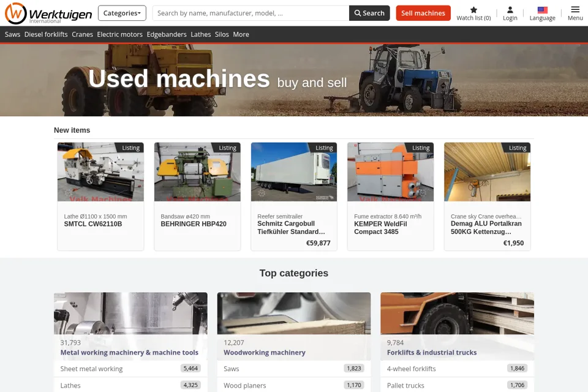The image size is (588, 392).
Task: Submit with the Search button
Action: [369, 13]
